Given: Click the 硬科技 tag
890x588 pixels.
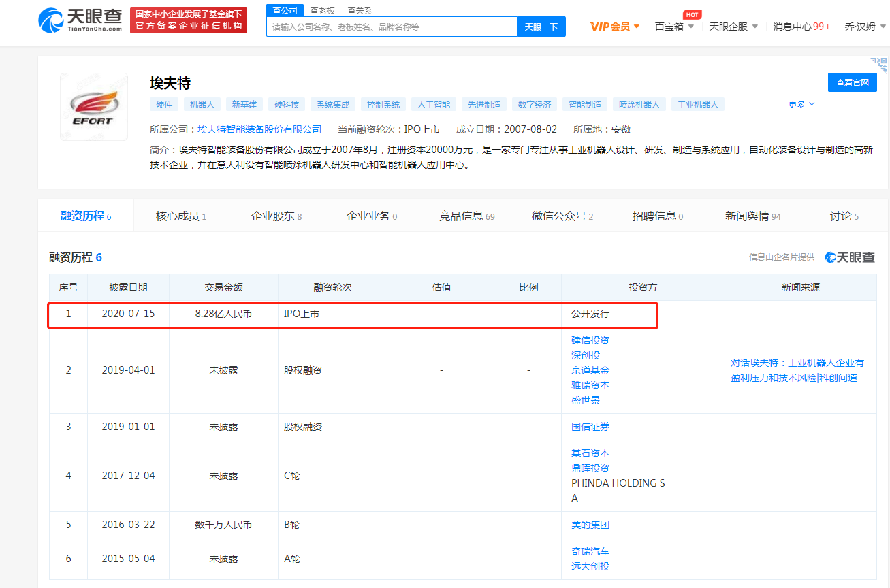Looking at the screenshot, I should tap(287, 105).
